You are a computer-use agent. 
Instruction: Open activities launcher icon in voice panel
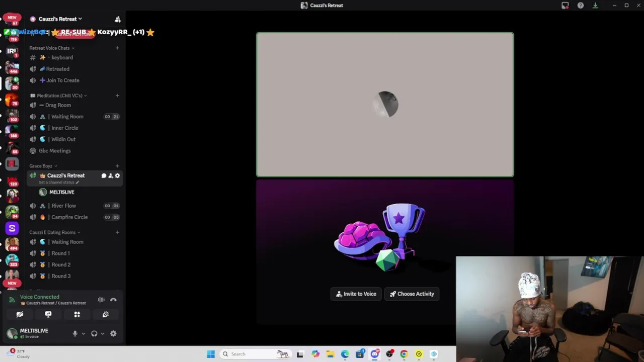pos(77,314)
